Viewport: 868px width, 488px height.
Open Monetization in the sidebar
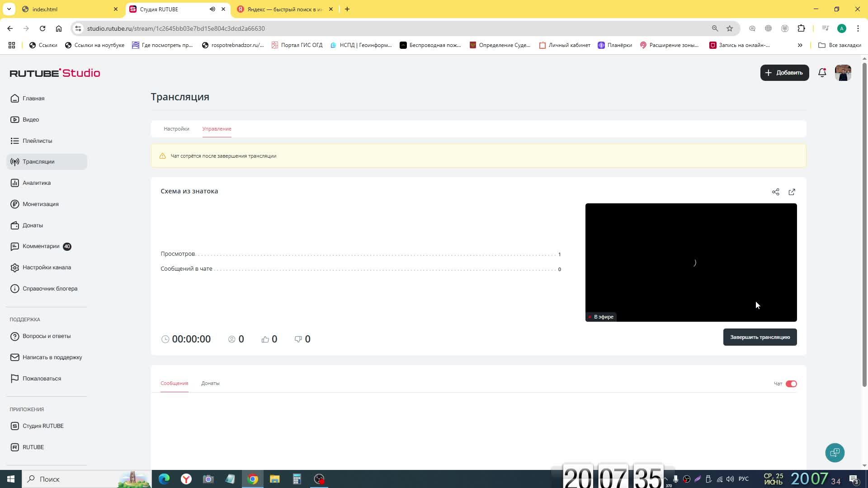(40, 204)
